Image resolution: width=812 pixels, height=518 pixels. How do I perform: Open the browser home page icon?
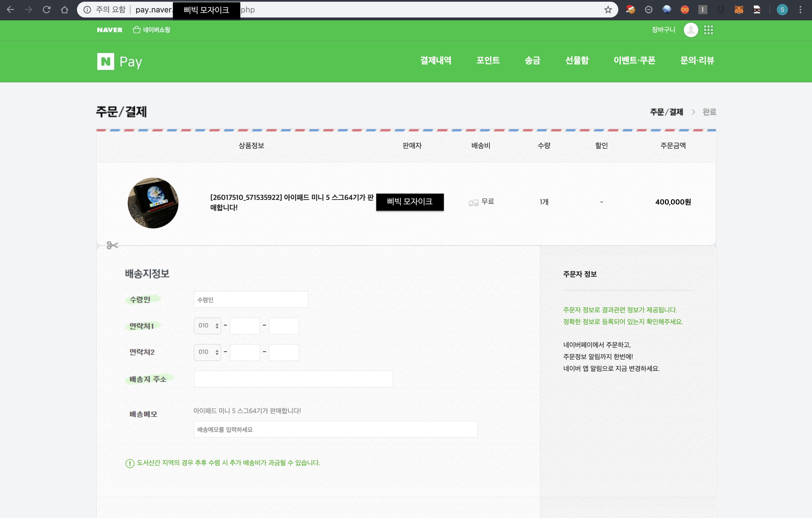(x=64, y=10)
